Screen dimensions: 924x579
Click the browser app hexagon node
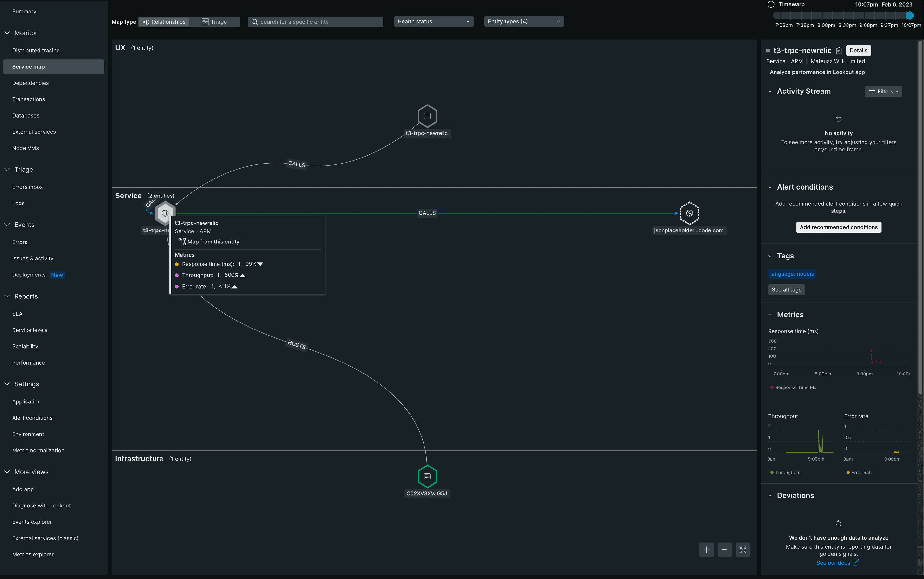coord(427,116)
